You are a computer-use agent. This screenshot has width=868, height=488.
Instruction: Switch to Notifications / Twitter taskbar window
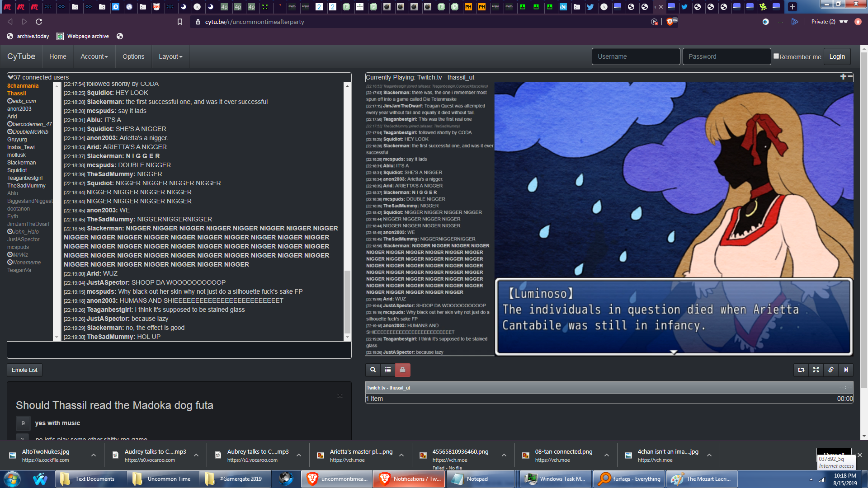tap(409, 479)
